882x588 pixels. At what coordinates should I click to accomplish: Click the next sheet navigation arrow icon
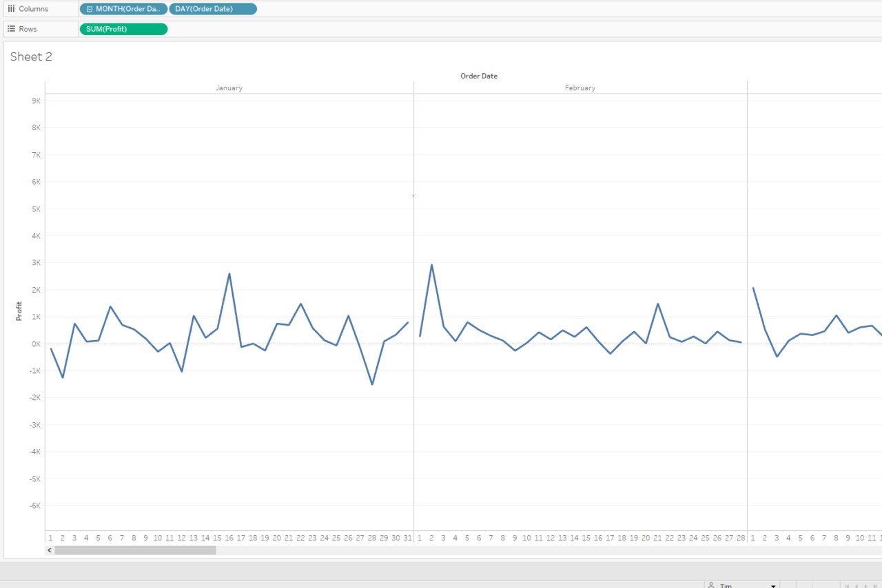pyautogui.click(x=866, y=585)
